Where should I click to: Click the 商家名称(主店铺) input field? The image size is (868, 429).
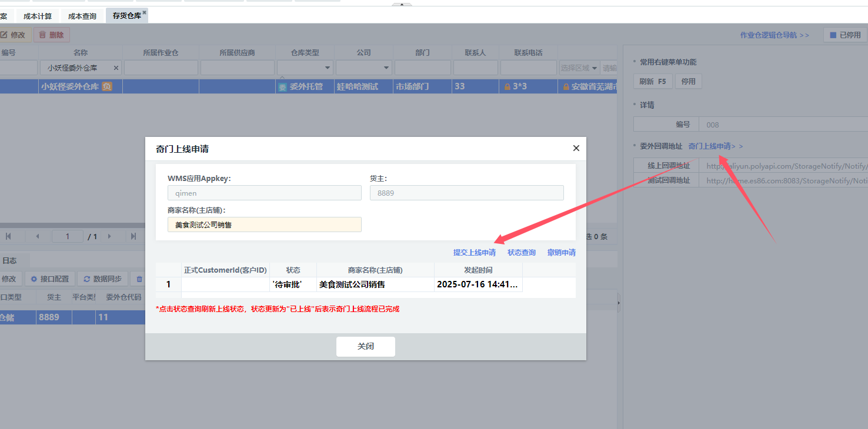coord(264,224)
